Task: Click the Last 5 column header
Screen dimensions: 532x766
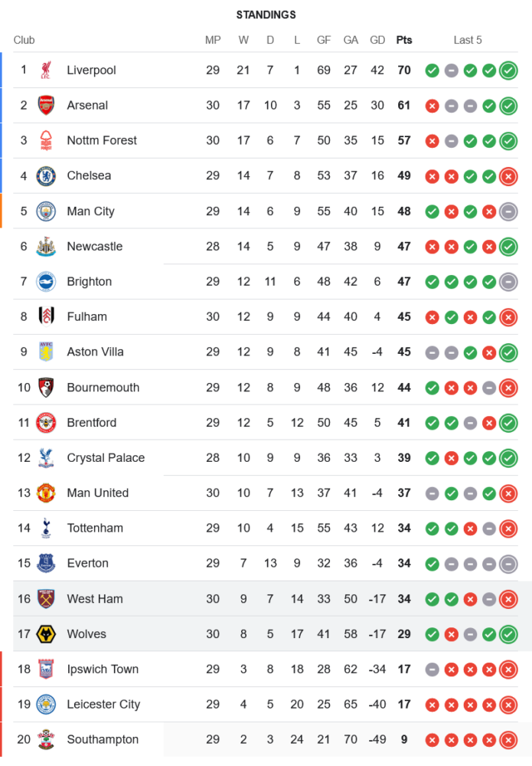Action: (468, 40)
